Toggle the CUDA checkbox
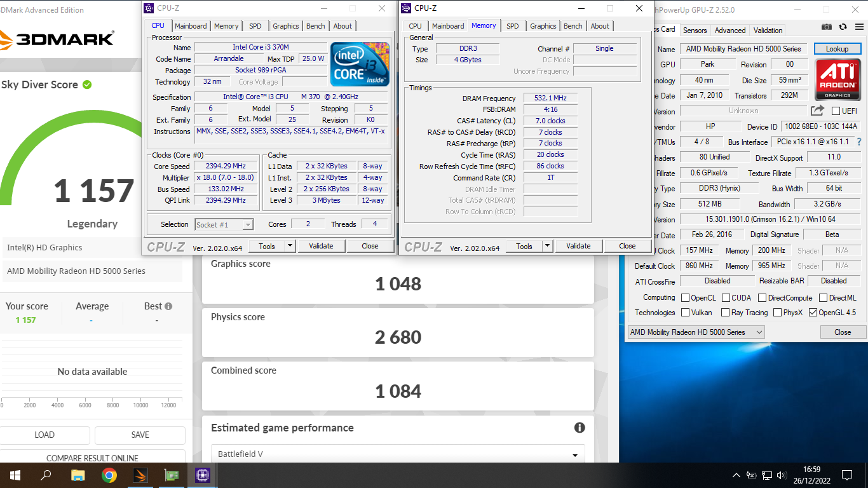The height and width of the screenshot is (488, 868). pos(725,297)
